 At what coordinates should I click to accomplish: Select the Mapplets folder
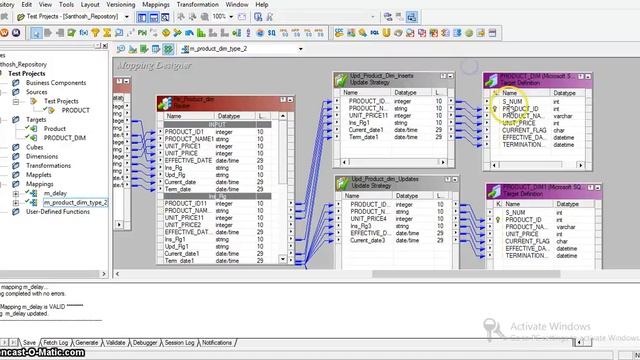point(39,175)
